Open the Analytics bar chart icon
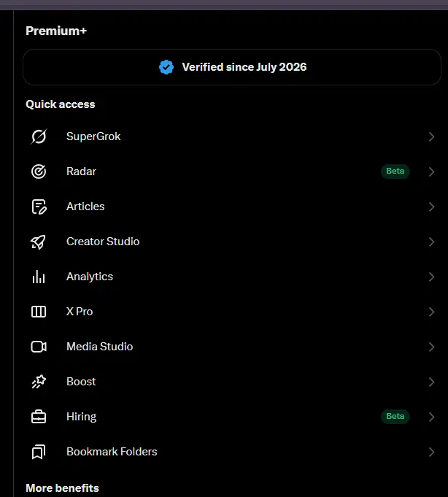 [x=39, y=277]
